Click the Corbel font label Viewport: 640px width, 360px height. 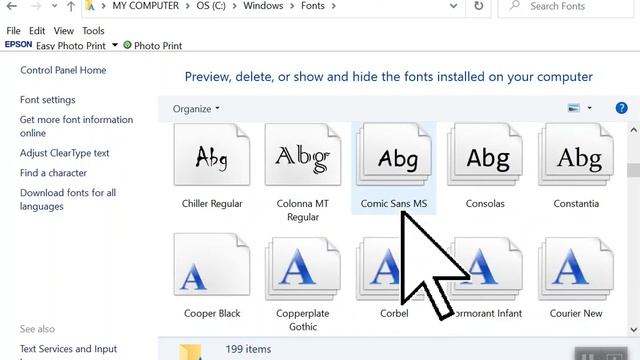(394, 313)
